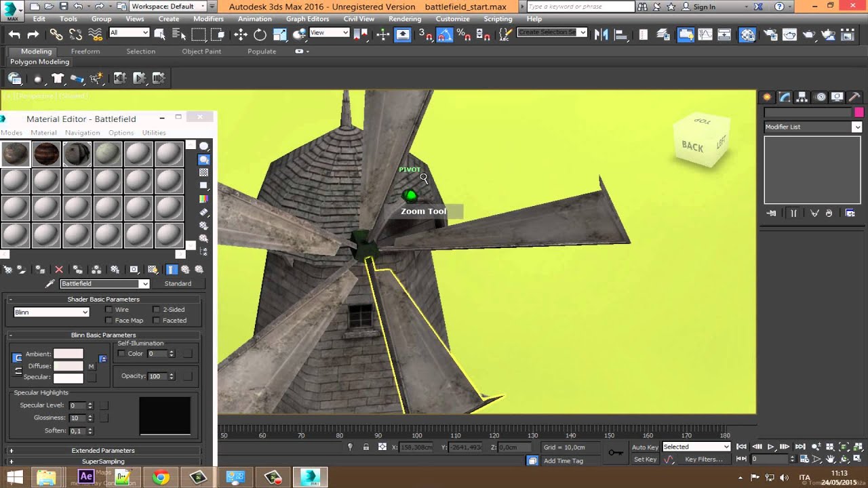The image size is (868, 488).
Task: Toggle the Set Key mode button
Action: pos(645,460)
